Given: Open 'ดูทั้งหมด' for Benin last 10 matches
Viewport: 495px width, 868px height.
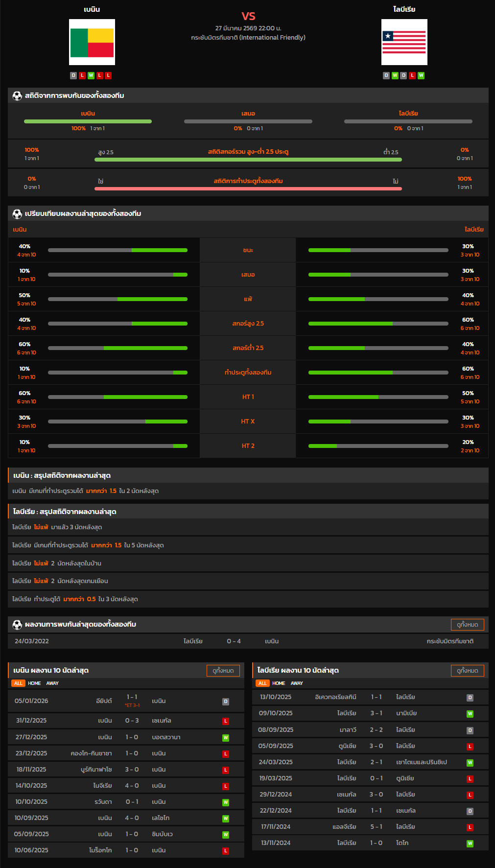Looking at the screenshot, I should click(x=223, y=671).
